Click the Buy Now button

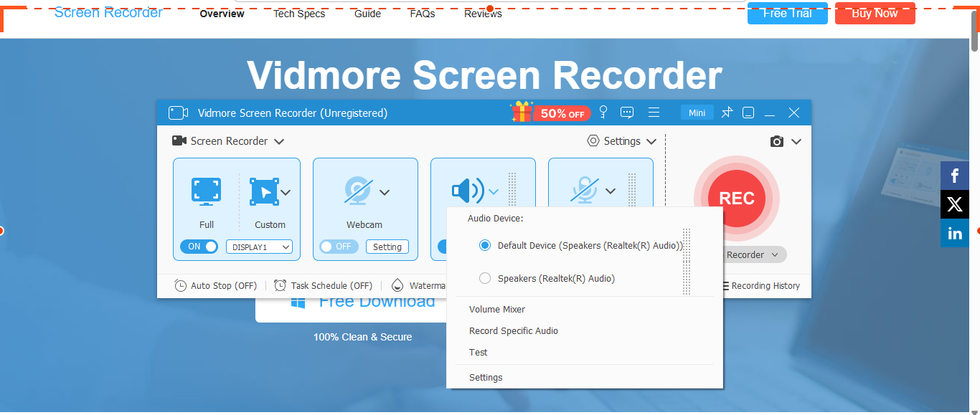(x=875, y=13)
